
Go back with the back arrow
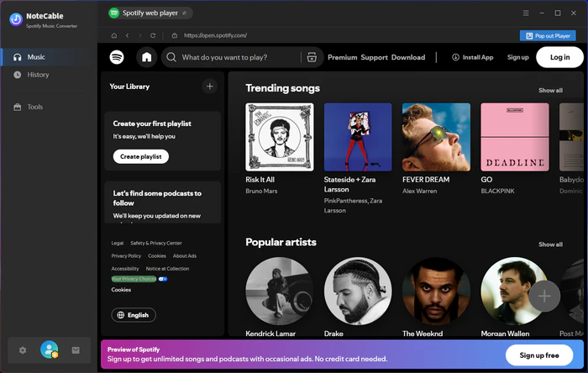coord(128,35)
